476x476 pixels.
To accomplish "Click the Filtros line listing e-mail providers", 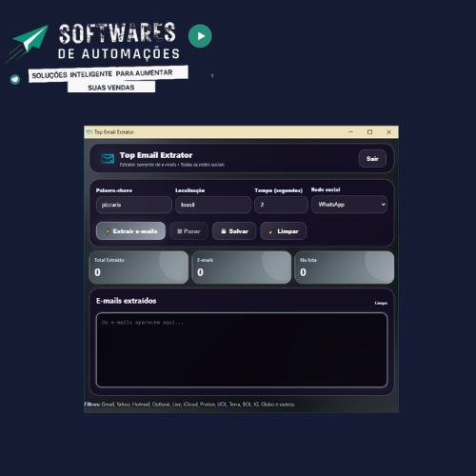I will coord(189,405).
